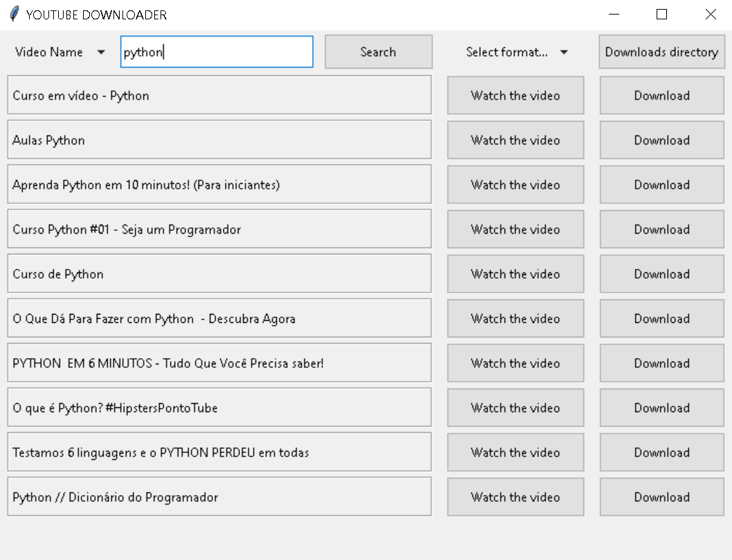Download O Que Dá Para Fazer com Python
This screenshot has height=560, width=732.
(661, 319)
